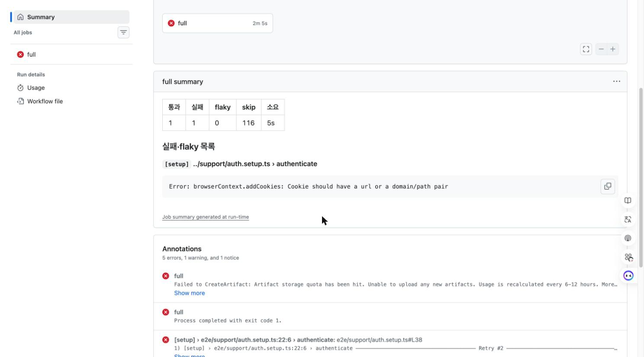
Task: Click the skip count cell 116
Action: click(x=248, y=123)
